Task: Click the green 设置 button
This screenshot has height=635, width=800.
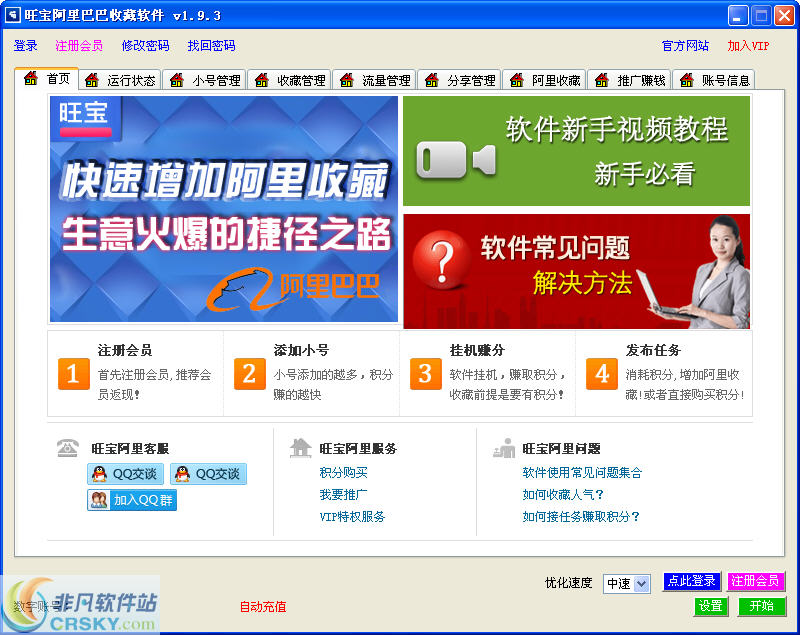Action: point(711,606)
